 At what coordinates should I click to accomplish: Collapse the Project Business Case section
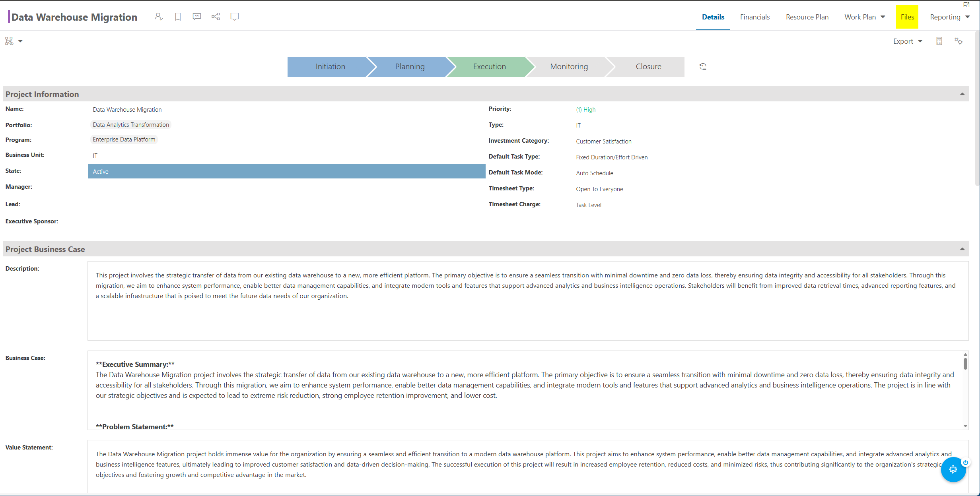click(962, 249)
